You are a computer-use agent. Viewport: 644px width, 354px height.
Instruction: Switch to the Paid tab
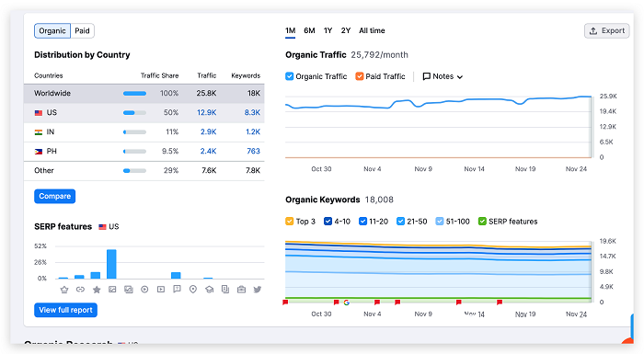[x=82, y=30]
